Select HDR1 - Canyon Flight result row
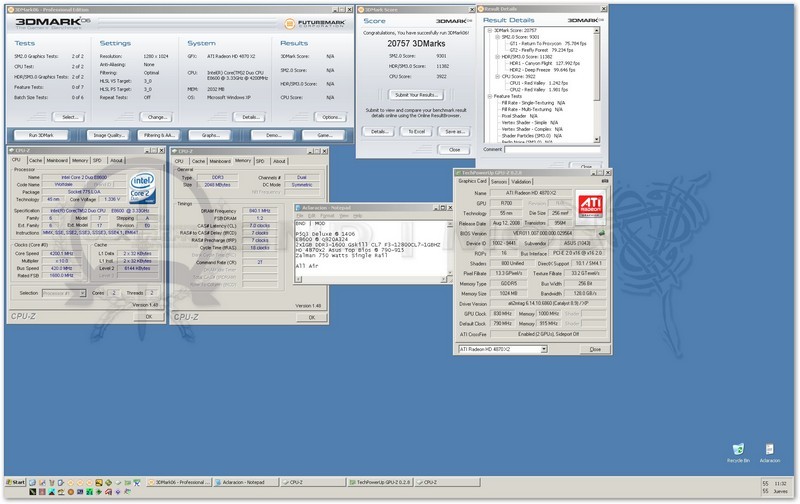Viewport: 800px width, 504px height. 544,64
